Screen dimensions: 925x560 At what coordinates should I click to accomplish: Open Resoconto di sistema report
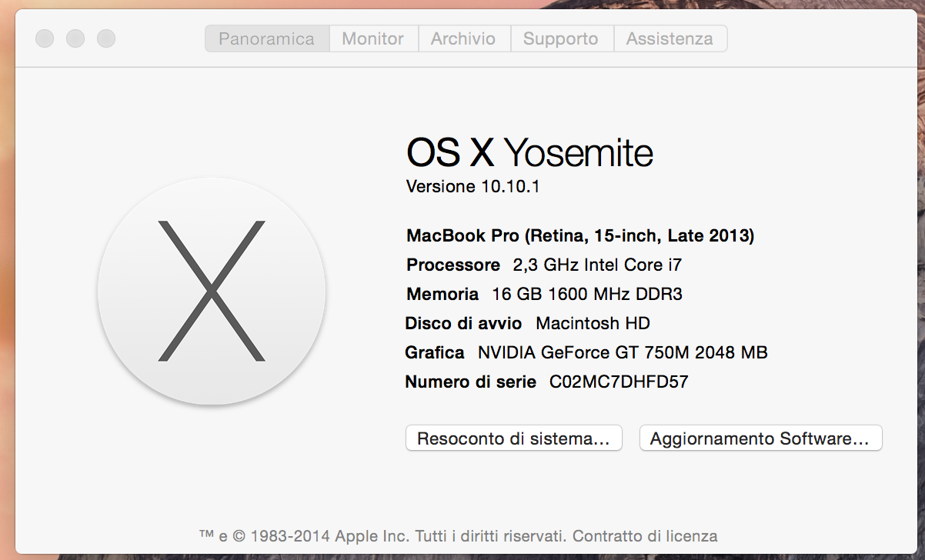click(513, 438)
